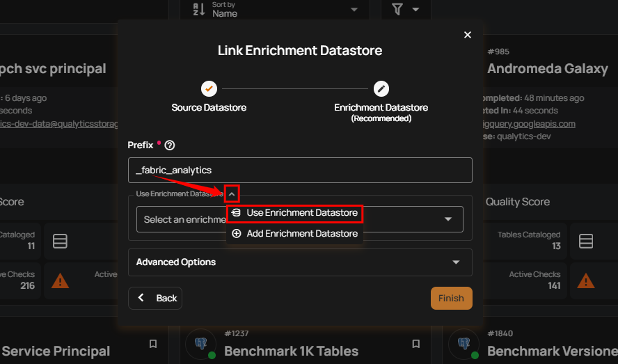Click the Enrichment Datastore pencil step icon
This screenshot has height=364, width=618.
pyautogui.click(x=381, y=88)
